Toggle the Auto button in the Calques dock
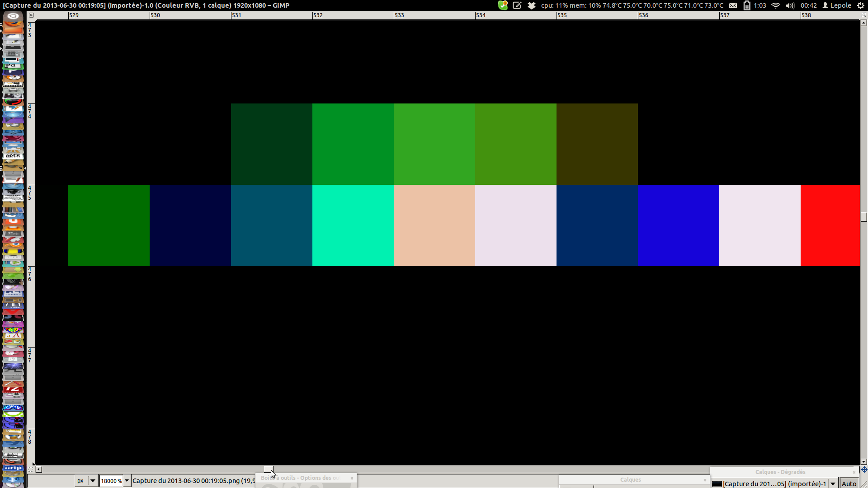 click(x=849, y=483)
